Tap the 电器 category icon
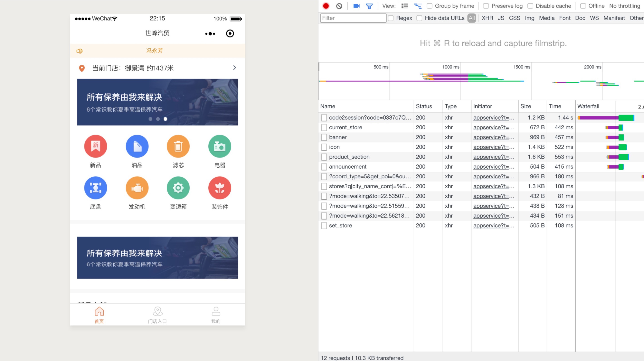Image resolution: width=644 pixels, height=361 pixels. click(219, 146)
